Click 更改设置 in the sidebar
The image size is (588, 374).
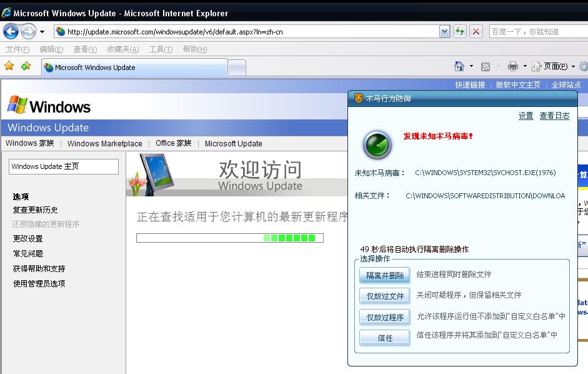27,238
